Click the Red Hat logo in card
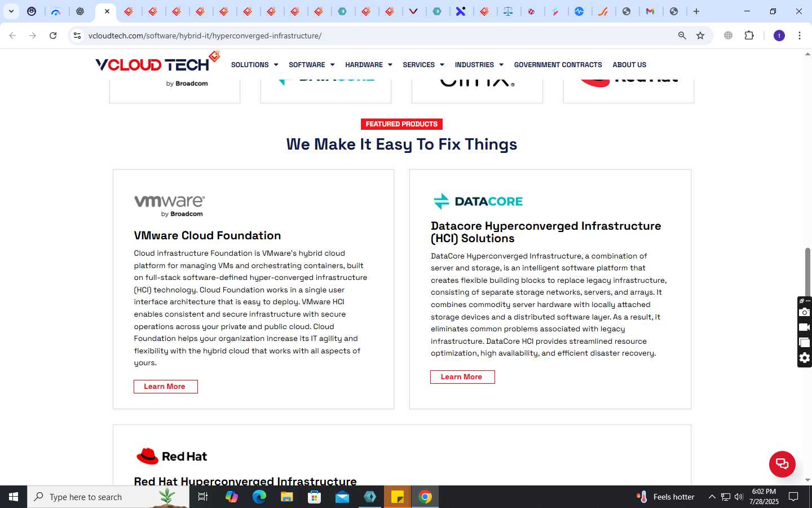The width and height of the screenshot is (812, 508). [171, 456]
